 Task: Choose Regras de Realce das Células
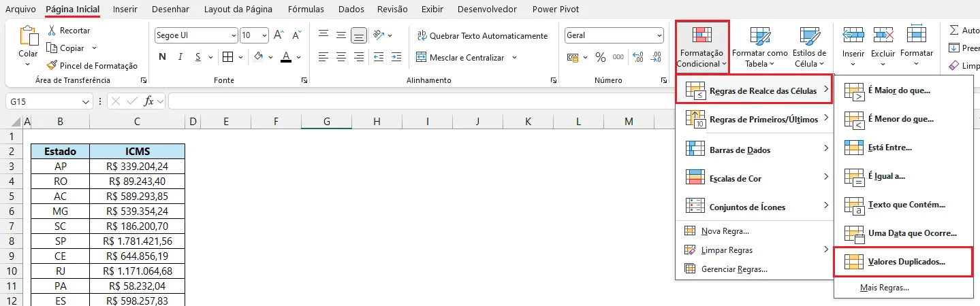coord(755,90)
